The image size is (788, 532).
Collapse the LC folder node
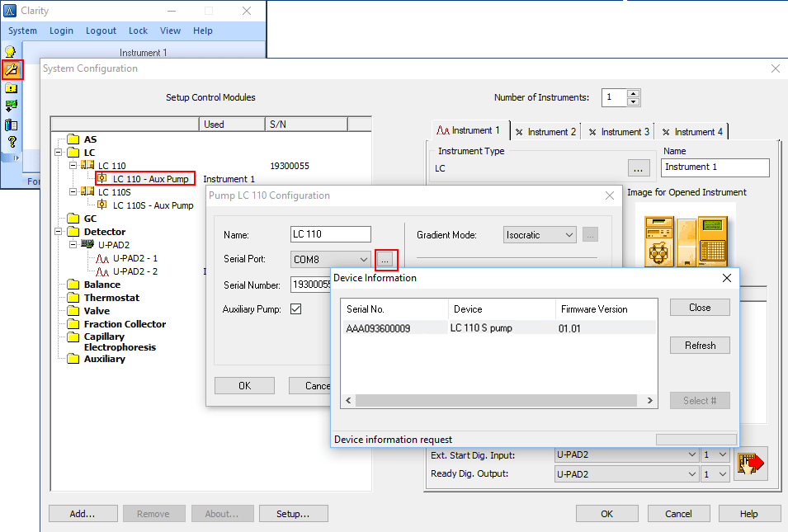point(59,153)
